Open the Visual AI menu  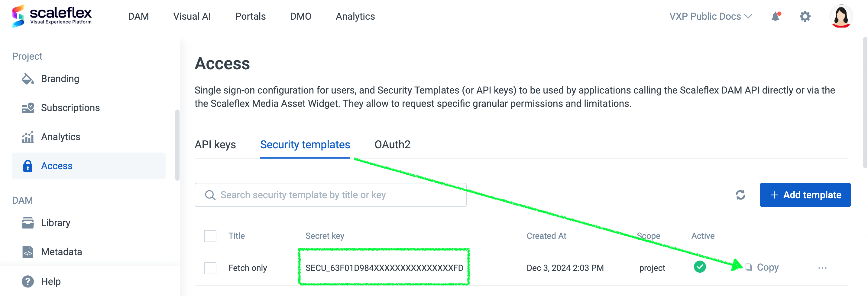[x=192, y=16]
